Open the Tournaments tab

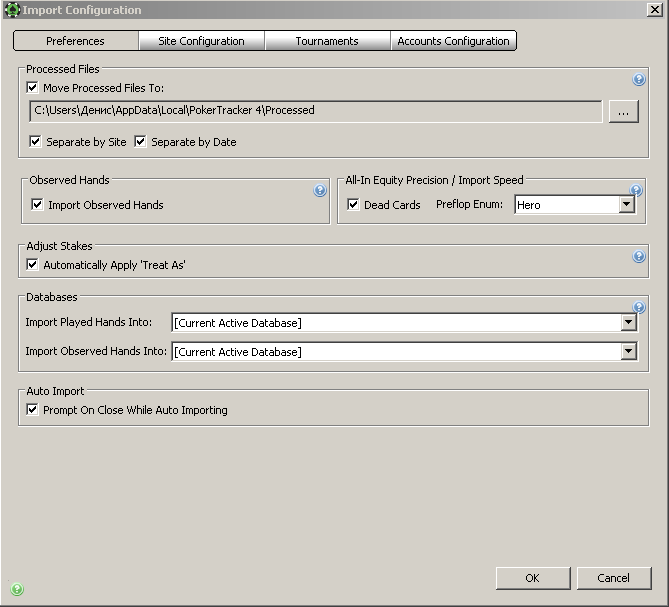[327, 41]
